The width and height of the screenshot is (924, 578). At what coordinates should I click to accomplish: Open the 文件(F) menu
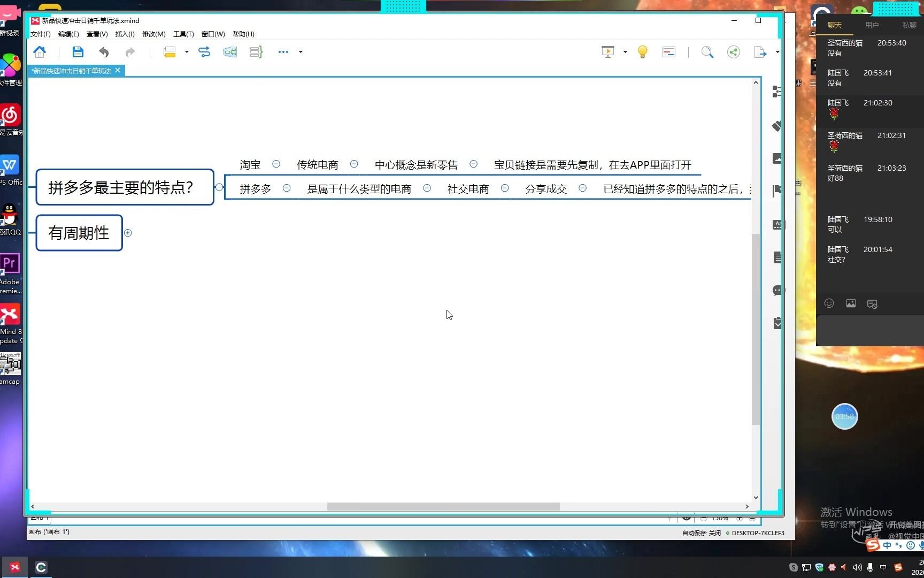click(x=41, y=34)
